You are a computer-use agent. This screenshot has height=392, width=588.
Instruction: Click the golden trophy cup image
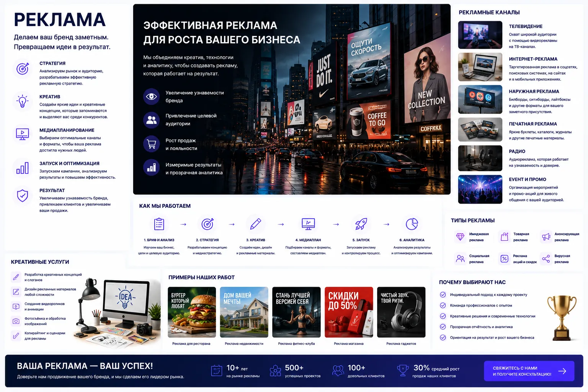[x=562, y=317]
